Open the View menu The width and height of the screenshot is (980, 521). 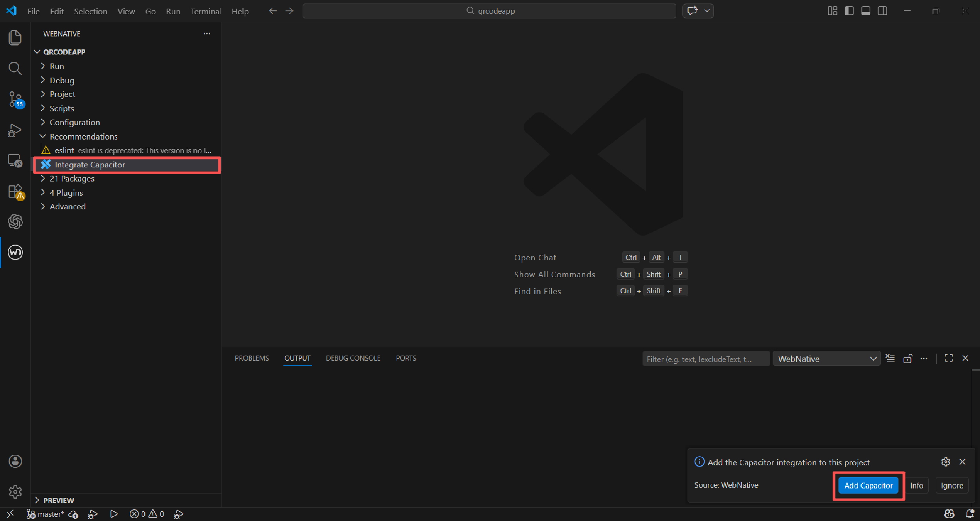click(x=126, y=11)
